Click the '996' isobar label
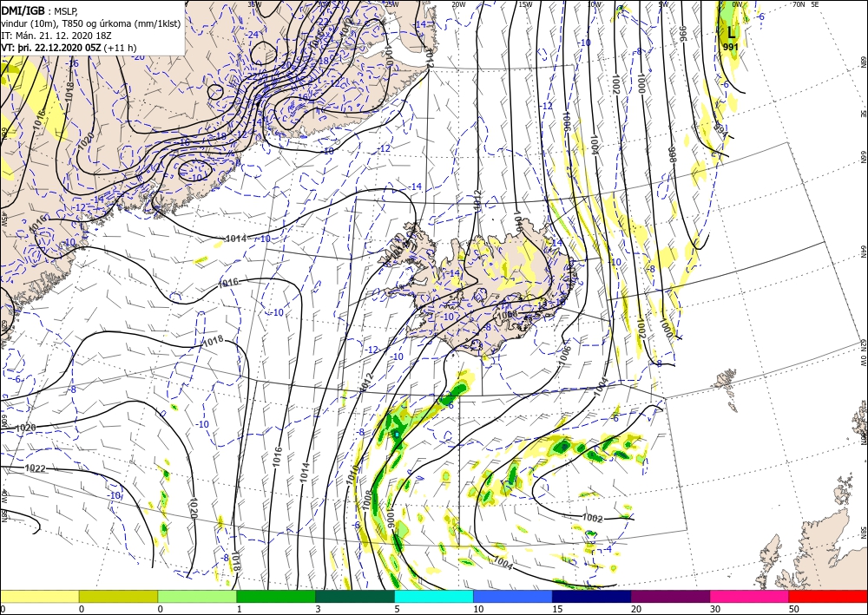This screenshot has width=868, height=615. click(x=682, y=33)
